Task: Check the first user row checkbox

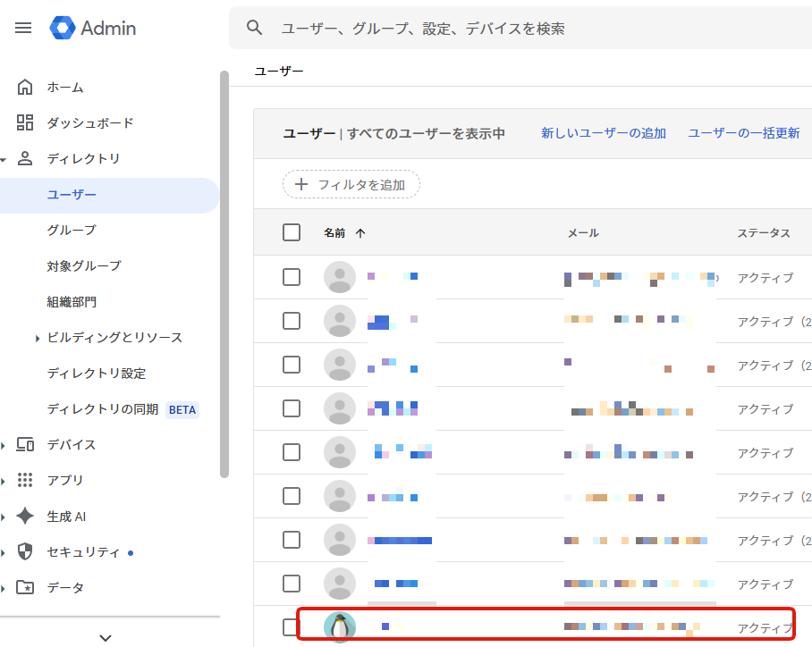Action: coord(292,277)
